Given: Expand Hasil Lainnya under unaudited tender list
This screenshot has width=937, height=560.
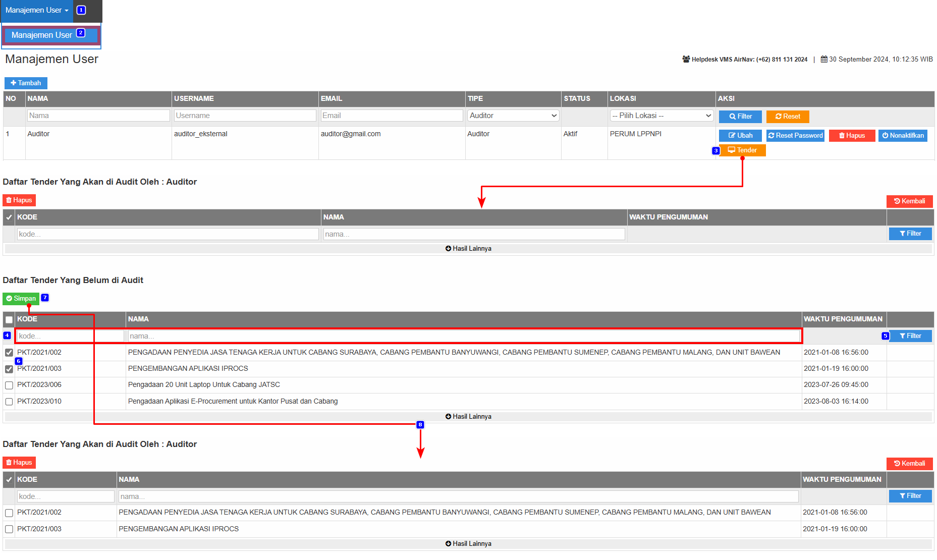Looking at the screenshot, I should pos(468,417).
